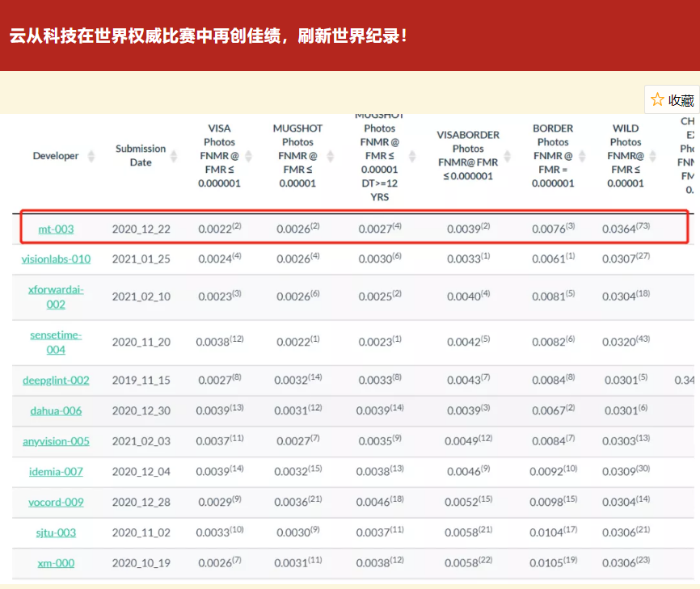The image size is (700, 589).
Task: Click the dahua-006 link
Action: click(56, 410)
